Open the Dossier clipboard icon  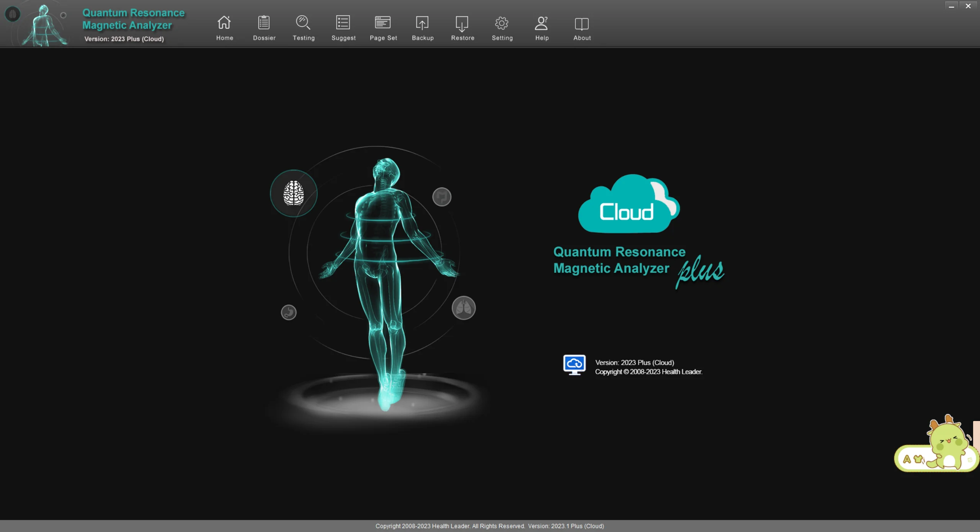[264, 23]
